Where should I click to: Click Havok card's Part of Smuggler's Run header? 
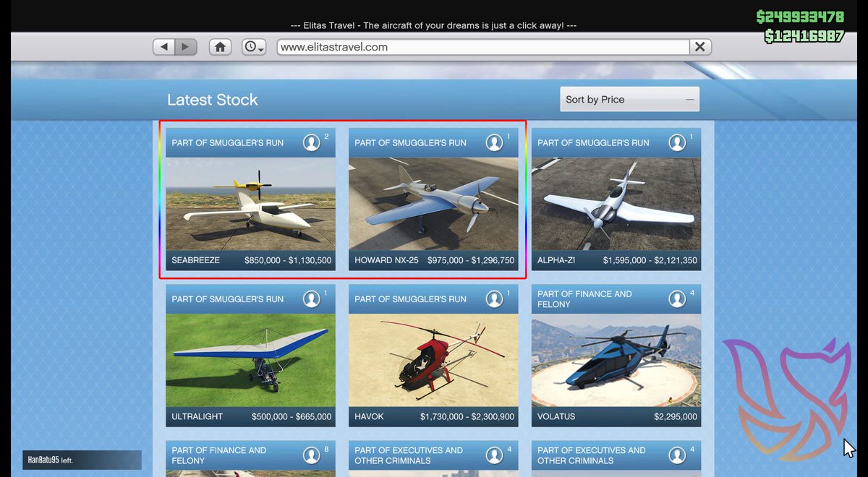click(411, 298)
